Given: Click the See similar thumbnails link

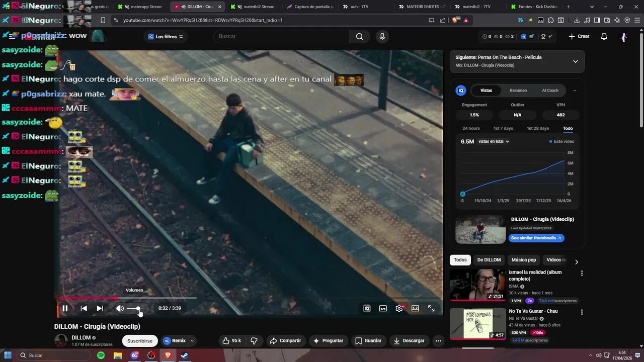Looking at the screenshot, I should tap(536, 238).
